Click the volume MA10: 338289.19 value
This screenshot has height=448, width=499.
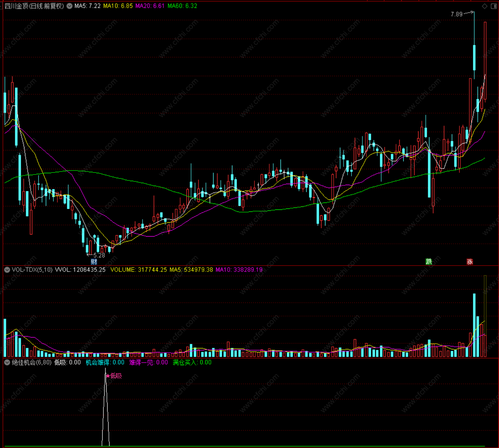tap(239, 270)
